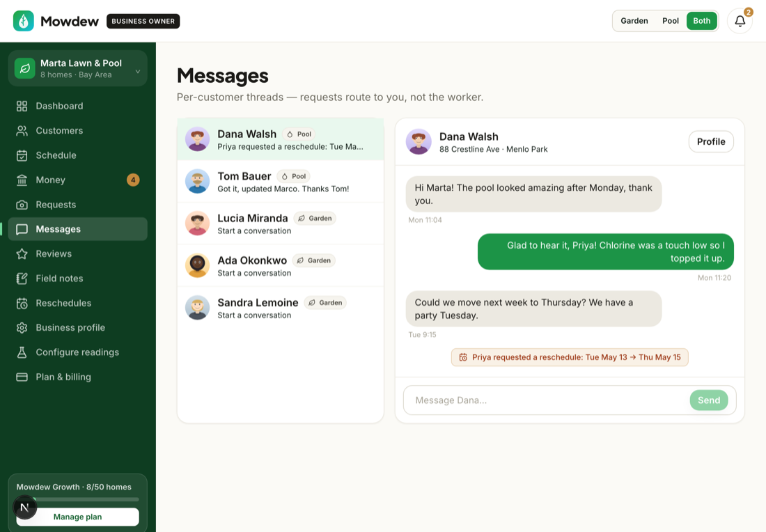
Task: Click the Pool tag beside Tom Bauer
Action: (294, 176)
